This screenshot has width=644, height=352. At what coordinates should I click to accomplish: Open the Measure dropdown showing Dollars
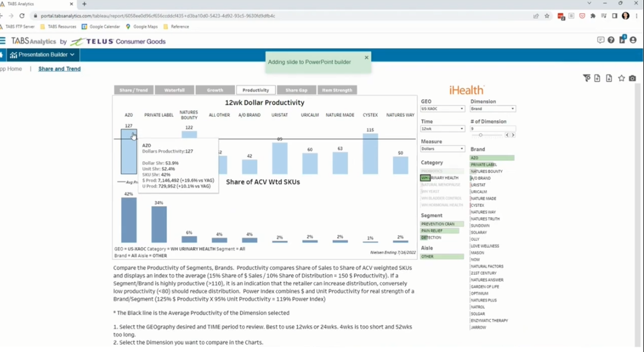(442, 149)
